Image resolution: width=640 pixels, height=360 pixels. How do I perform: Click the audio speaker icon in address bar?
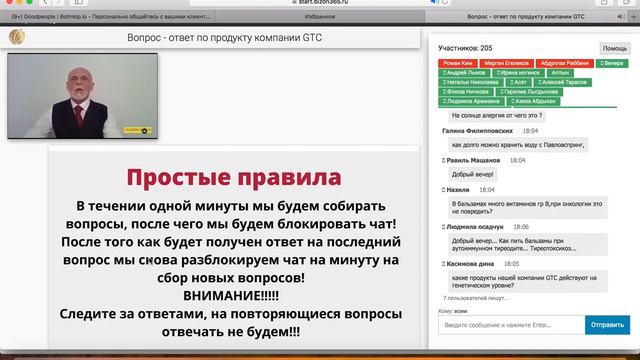(x=434, y=2)
